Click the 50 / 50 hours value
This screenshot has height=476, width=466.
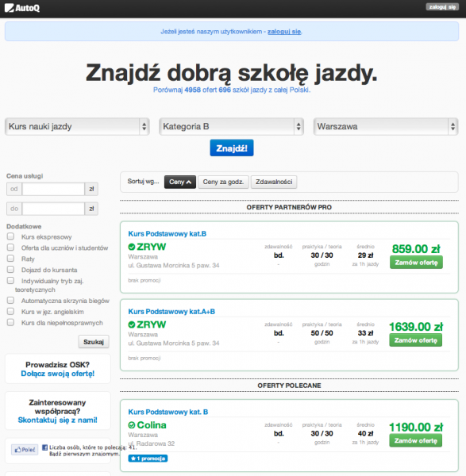click(322, 333)
